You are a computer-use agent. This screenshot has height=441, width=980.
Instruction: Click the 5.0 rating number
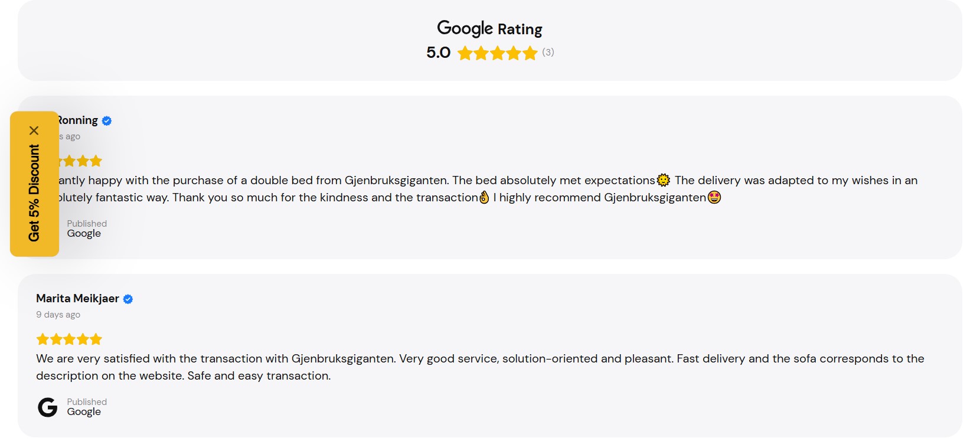(437, 53)
